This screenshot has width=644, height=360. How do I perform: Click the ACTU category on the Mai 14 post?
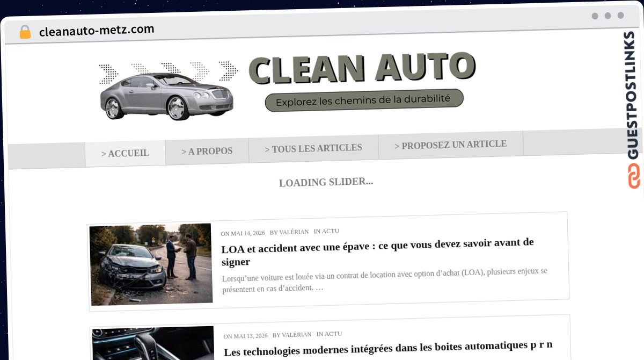point(331,231)
